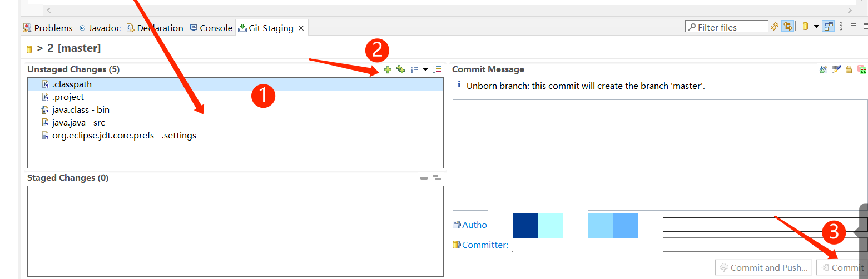Click yellow repository cylinder icon in toolbar
This screenshot has width=868, height=279.
[805, 27]
